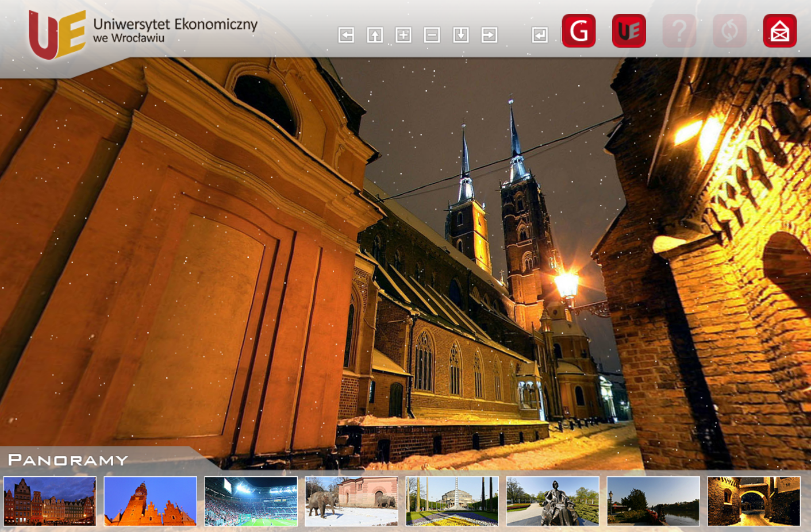Select the football stadium panorama thumbnail

(x=251, y=501)
